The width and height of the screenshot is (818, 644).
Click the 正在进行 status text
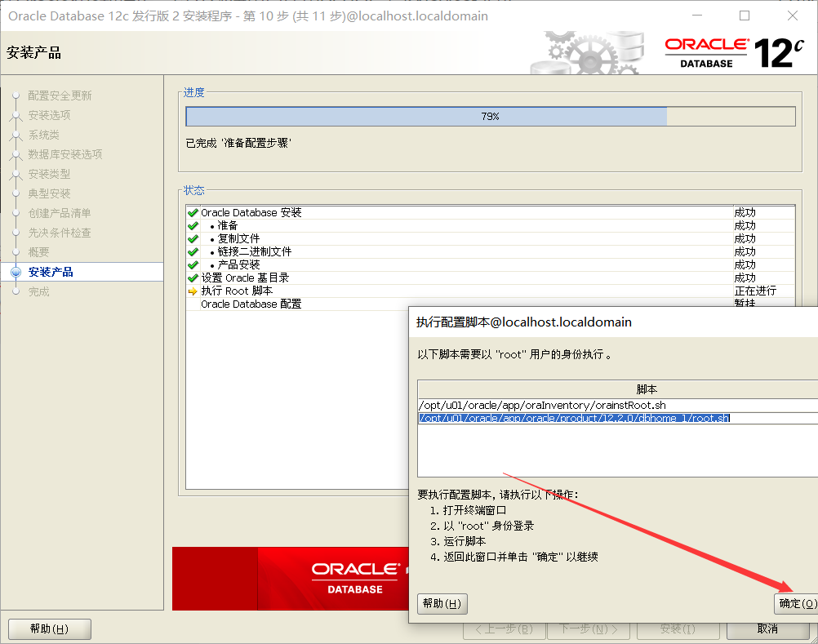755,291
